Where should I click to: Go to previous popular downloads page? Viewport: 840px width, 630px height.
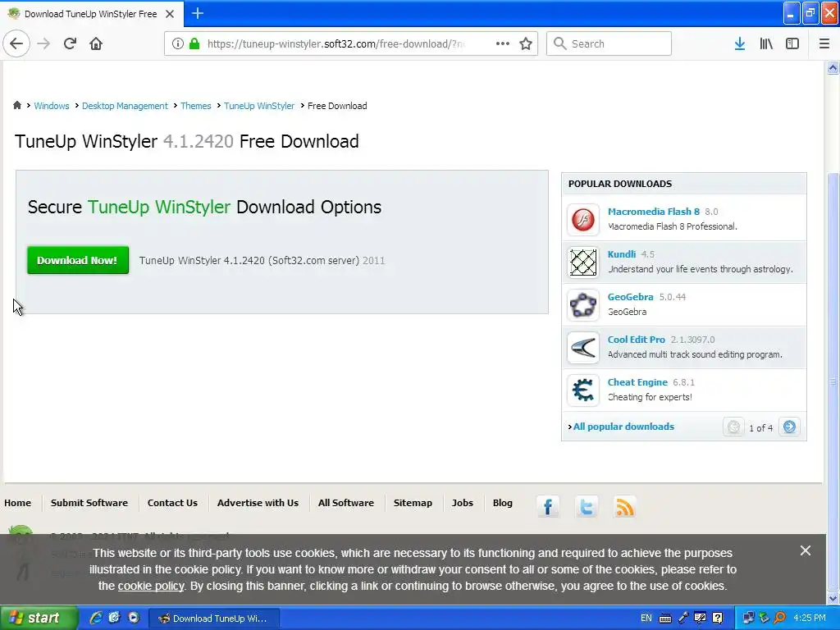pyautogui.click(x=733, y=427)
